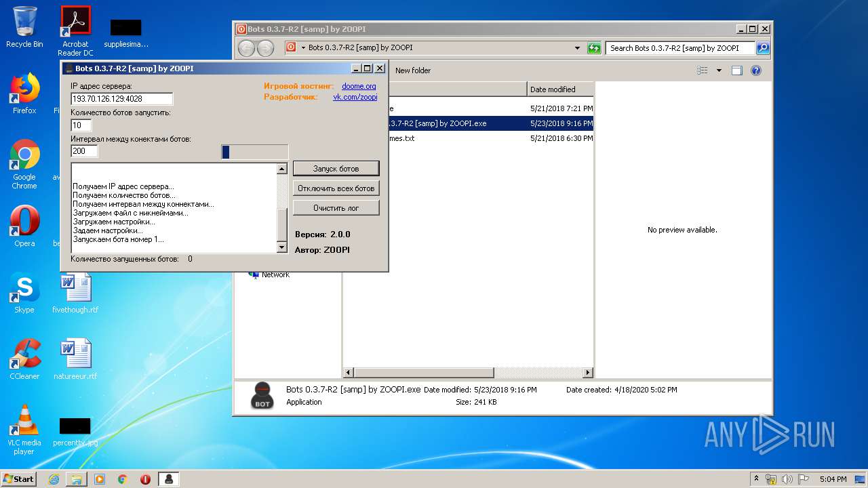The image size is (868, 488).
Task: Open VLC media player shortcut
Action: click(24, 430)
